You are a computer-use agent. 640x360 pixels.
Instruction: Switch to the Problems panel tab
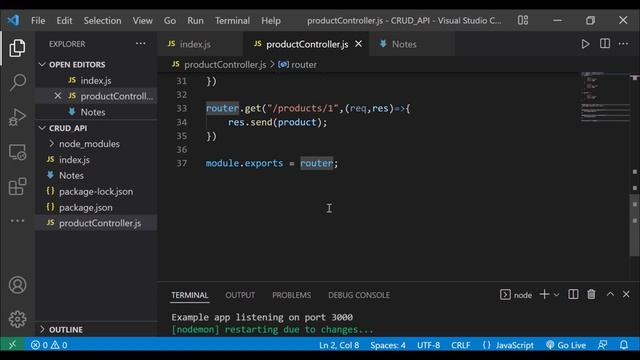291,295
